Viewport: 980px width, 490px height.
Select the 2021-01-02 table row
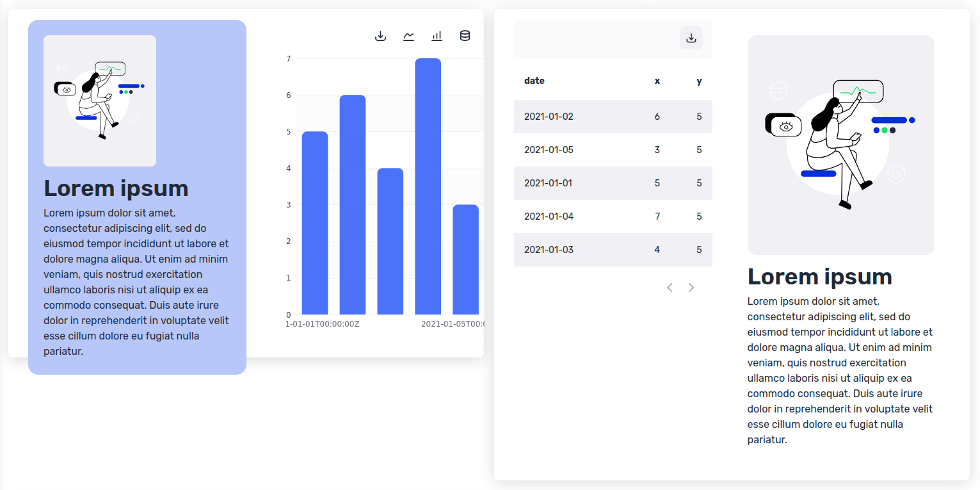(x=613, y=117)
